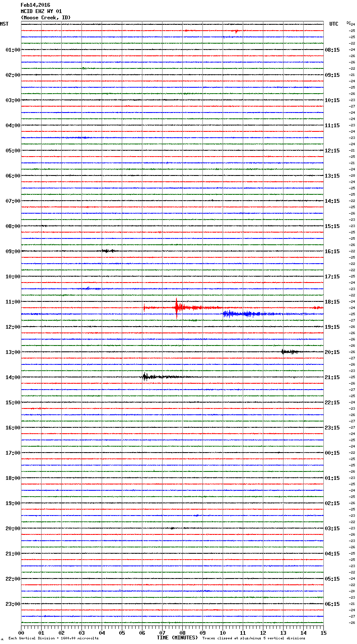Click the MCID EHZ WY 01 station label
This screenshot has width=357, height=644.
click(41, 11)
